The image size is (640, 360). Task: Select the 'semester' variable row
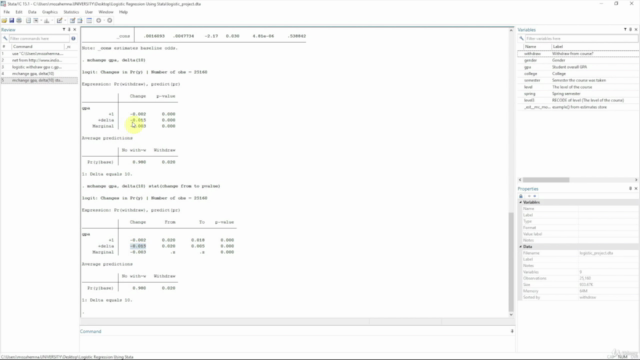coord(578,80)
